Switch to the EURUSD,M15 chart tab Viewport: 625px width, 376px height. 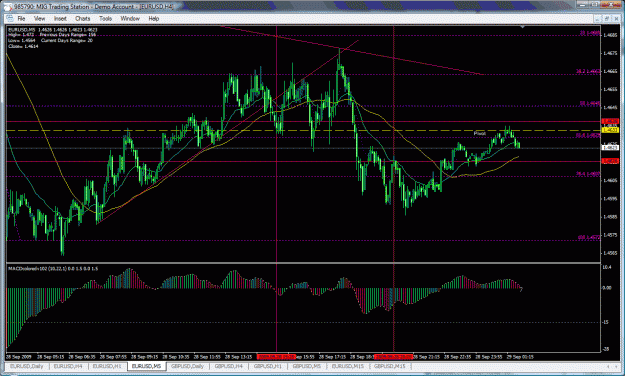[x=348, y=366]
